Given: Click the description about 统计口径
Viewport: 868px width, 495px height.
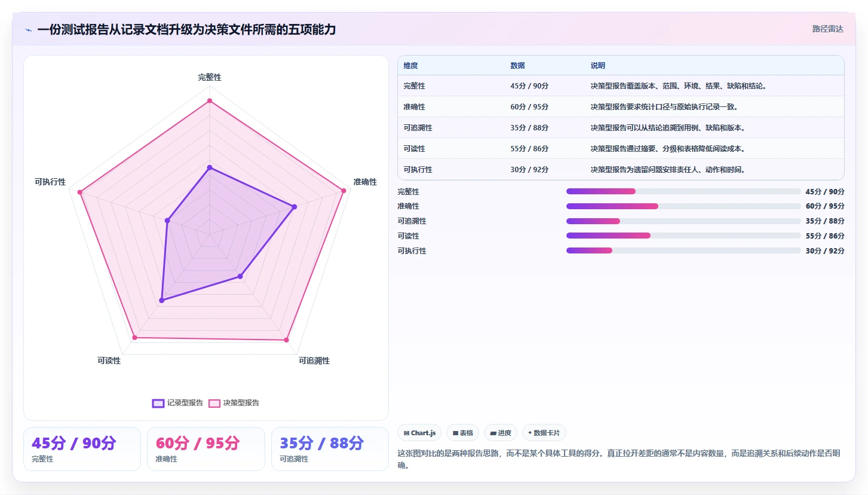Looking at the screenshot, I should (x=665, y=107).
